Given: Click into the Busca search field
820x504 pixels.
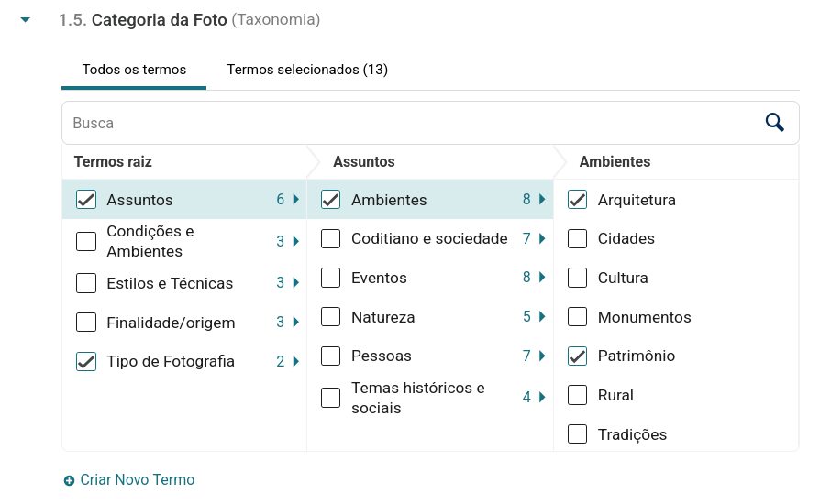Looking at the screenshot, I should click(404, 123).
